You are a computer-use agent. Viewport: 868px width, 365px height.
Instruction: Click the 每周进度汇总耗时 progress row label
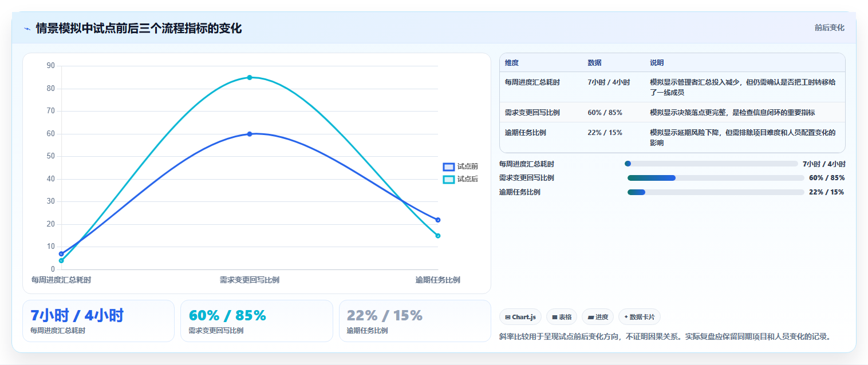click(x=527, y=164)
